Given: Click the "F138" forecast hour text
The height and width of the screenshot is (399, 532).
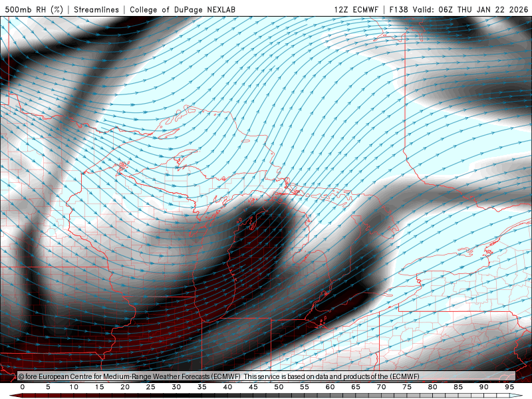Looking at the screenshot, I should point(398,9).
